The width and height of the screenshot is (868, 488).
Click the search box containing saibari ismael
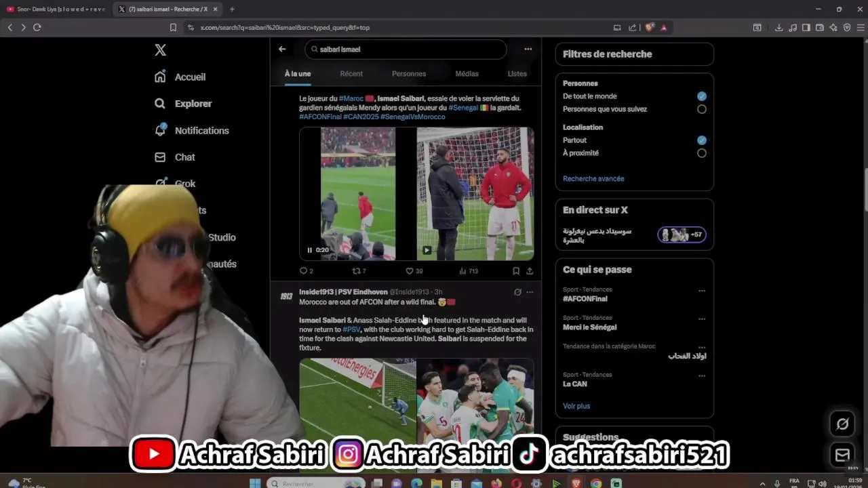[406, 49]
